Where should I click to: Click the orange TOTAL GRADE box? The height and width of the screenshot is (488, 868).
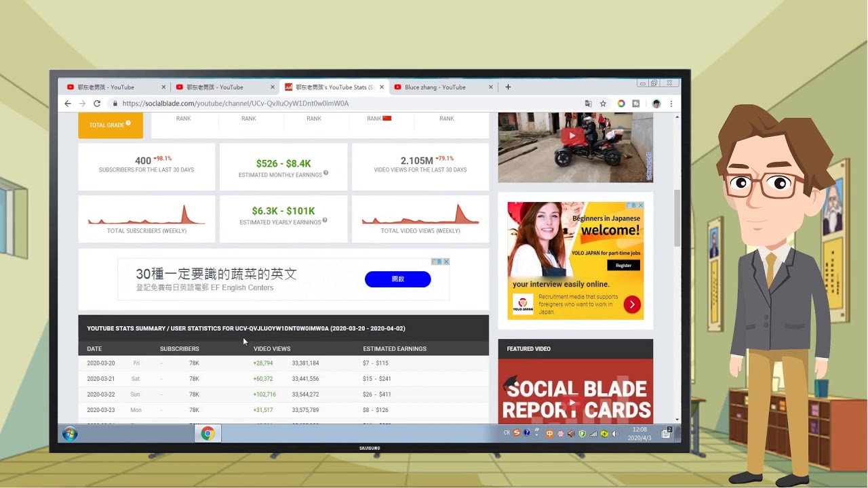pos(111,125)
